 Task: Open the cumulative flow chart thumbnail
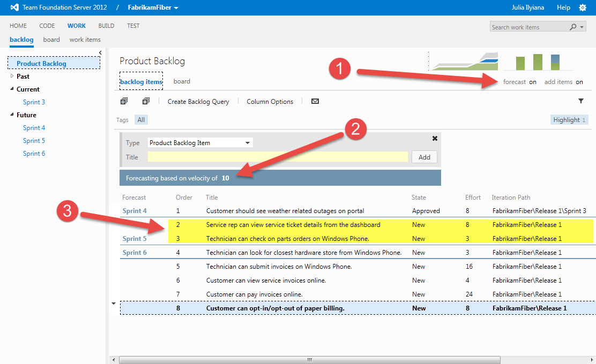[463, 61]
